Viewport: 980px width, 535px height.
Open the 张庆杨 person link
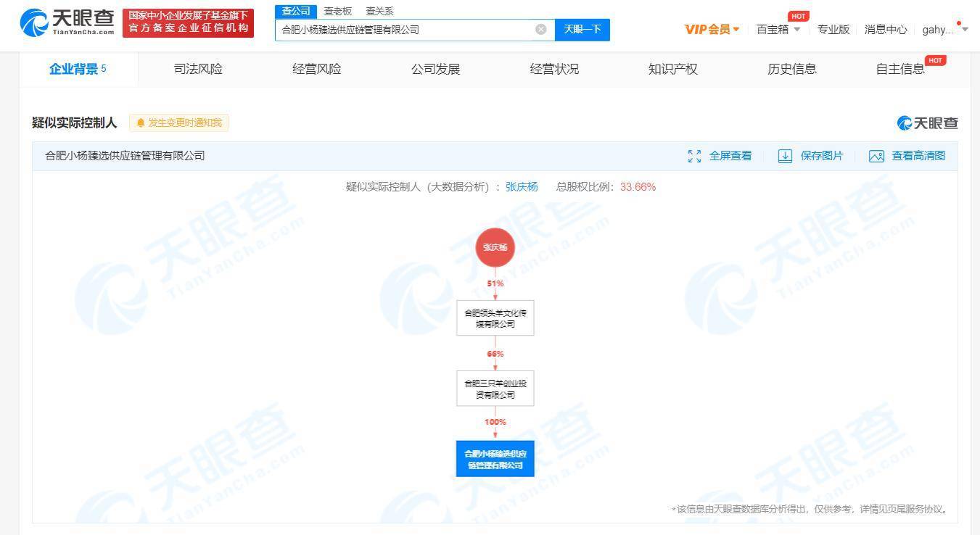521,186
